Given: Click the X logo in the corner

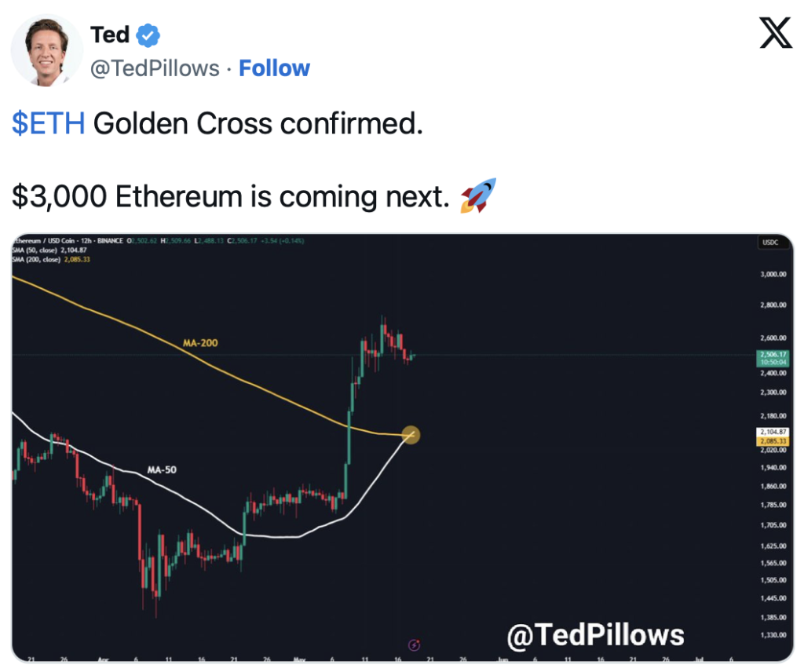Looking at the screenshot, I should 775,33.
